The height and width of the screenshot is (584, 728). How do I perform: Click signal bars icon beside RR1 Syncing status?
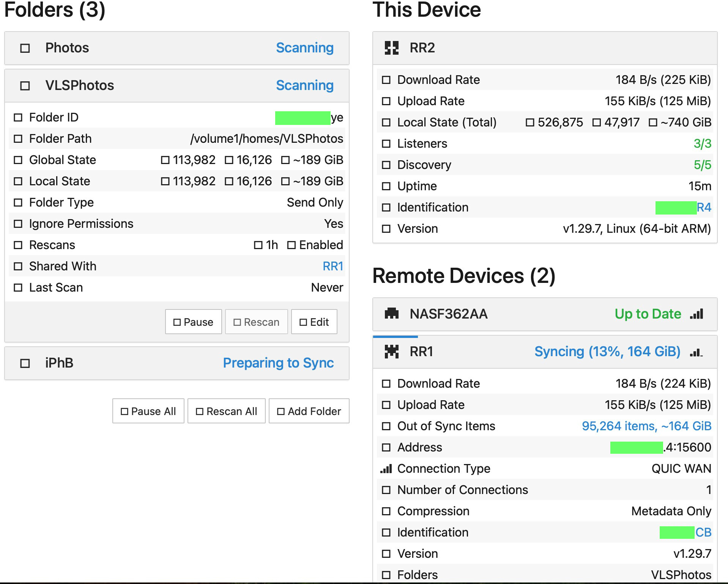coord(696,352)
